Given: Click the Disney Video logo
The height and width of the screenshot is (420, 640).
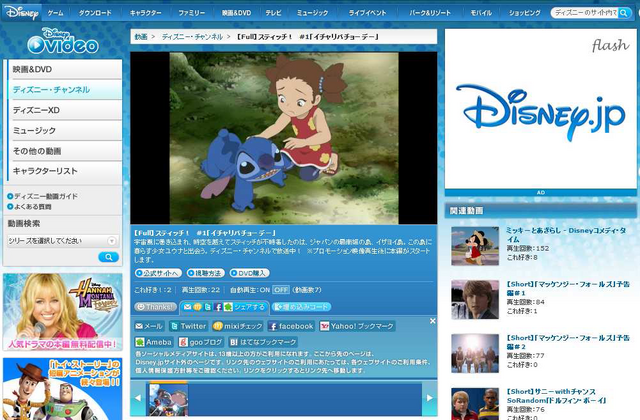Looking at the screenshot, I should pyautogui.click(x=63, y=41).
